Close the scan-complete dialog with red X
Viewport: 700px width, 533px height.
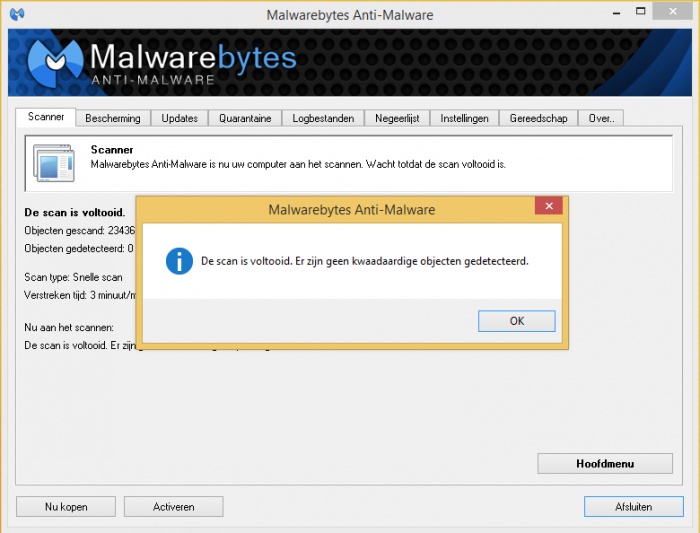click(x=548, y=206)
